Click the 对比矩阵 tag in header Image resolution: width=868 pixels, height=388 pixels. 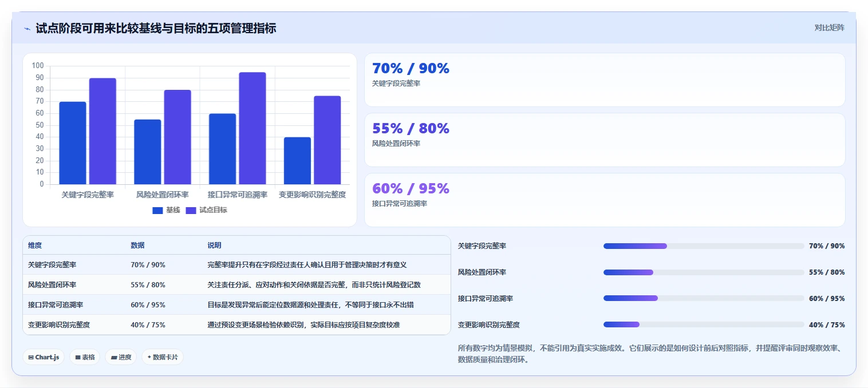click(829, 27)
